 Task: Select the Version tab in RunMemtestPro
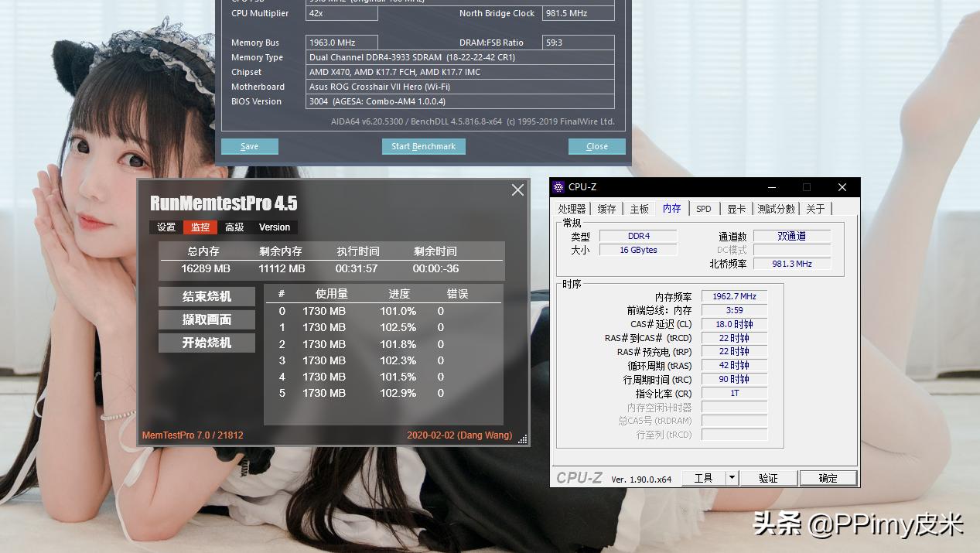(x=274, y=227)
